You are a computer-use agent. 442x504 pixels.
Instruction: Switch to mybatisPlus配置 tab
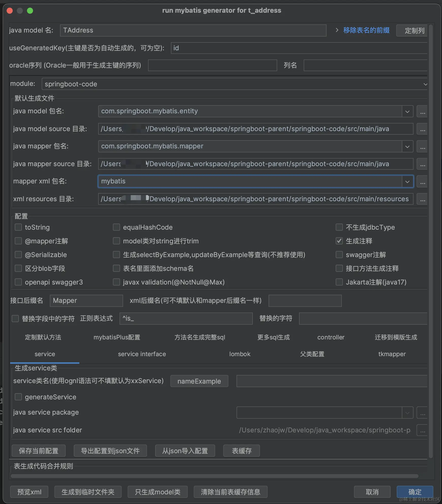tap(117, 337)
